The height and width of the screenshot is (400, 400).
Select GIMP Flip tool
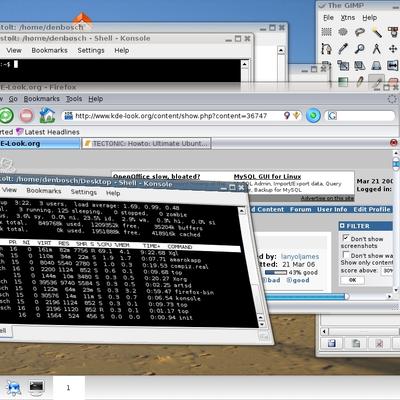(393, 65)
